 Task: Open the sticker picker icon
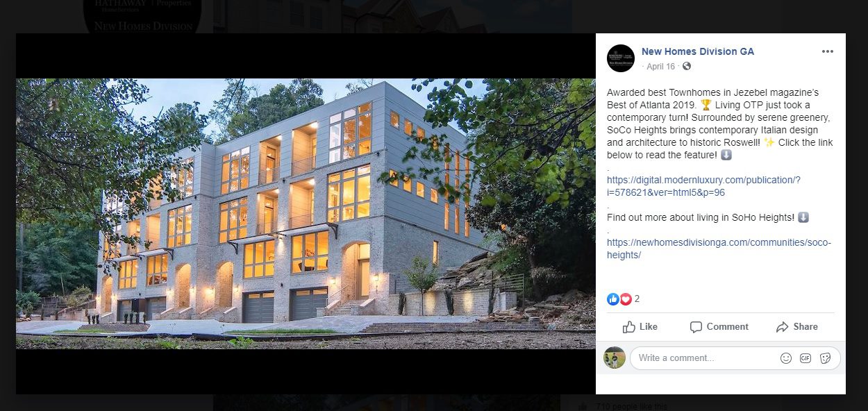tap(826, 358)
